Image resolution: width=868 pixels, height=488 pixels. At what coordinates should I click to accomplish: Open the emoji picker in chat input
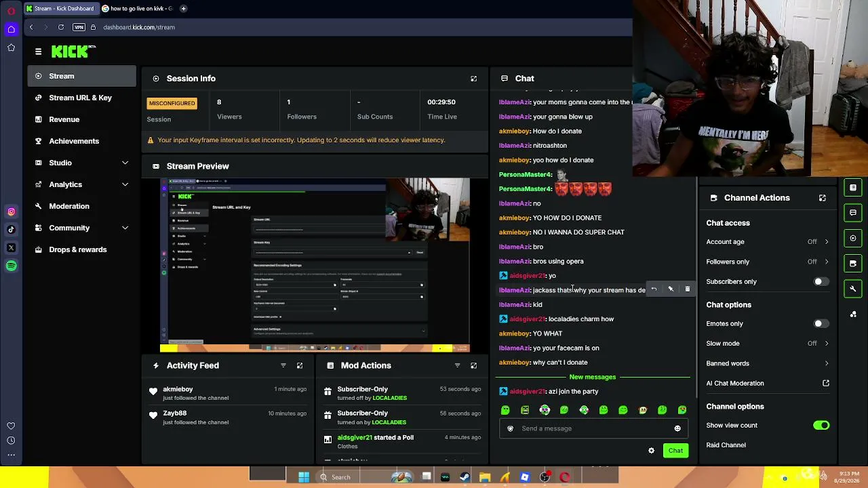[677, 428]
